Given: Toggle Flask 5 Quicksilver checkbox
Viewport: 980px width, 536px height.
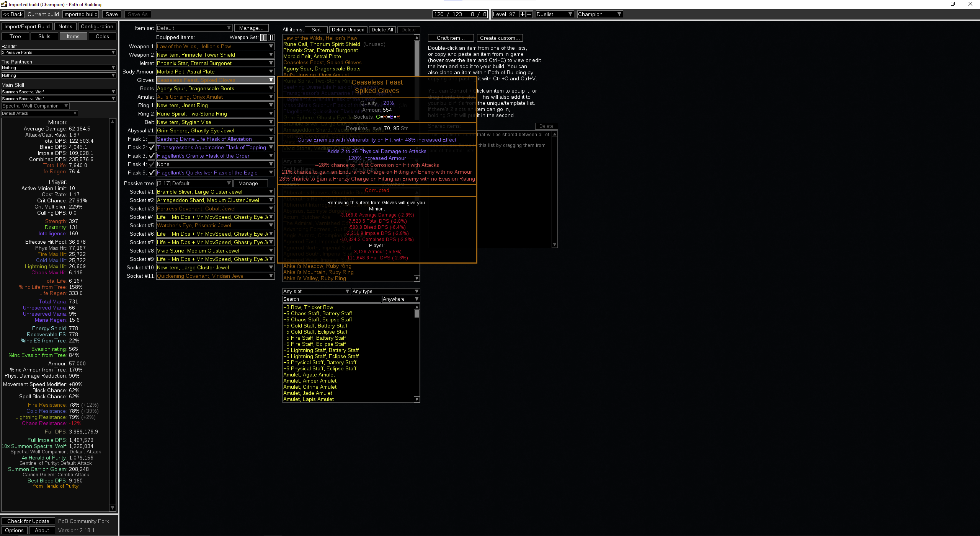Looking at the screenshot, I should pos(152,173).
